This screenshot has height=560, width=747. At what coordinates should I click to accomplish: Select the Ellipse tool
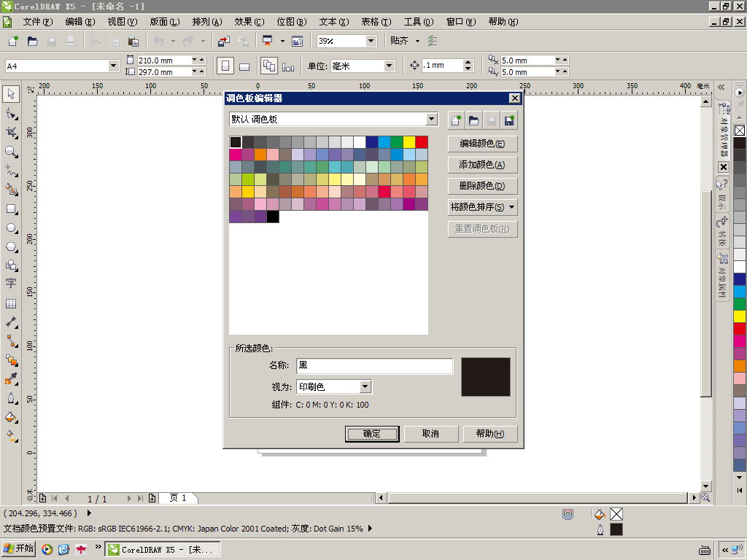coord(11,228)
